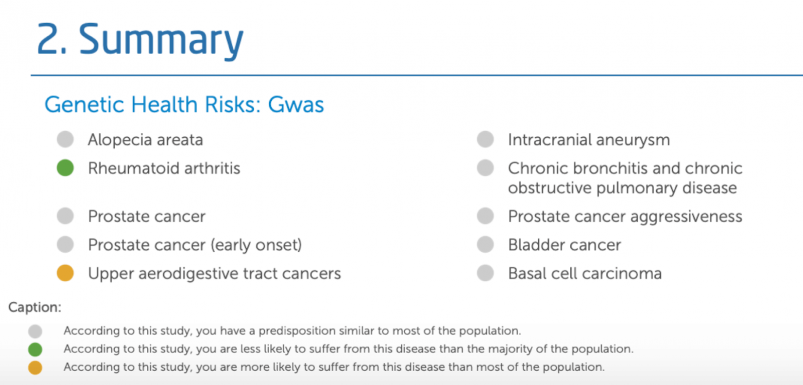
Task: Click the grey dot beside Prostate cancer (early onset)
Action: pyautogui.click(x=65, y=245)
